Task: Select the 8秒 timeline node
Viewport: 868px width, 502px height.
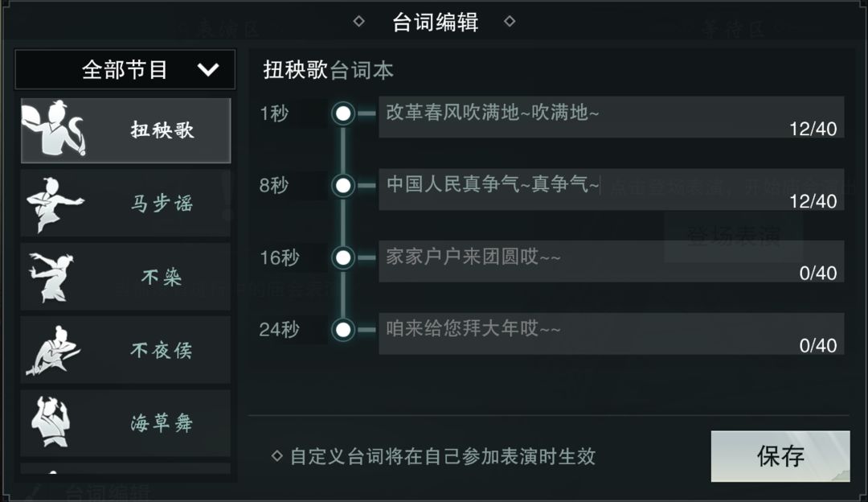Action: coord(343,186)
